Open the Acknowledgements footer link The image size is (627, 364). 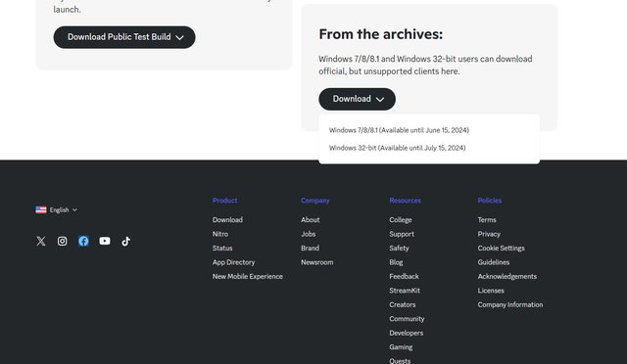point(507,277)
